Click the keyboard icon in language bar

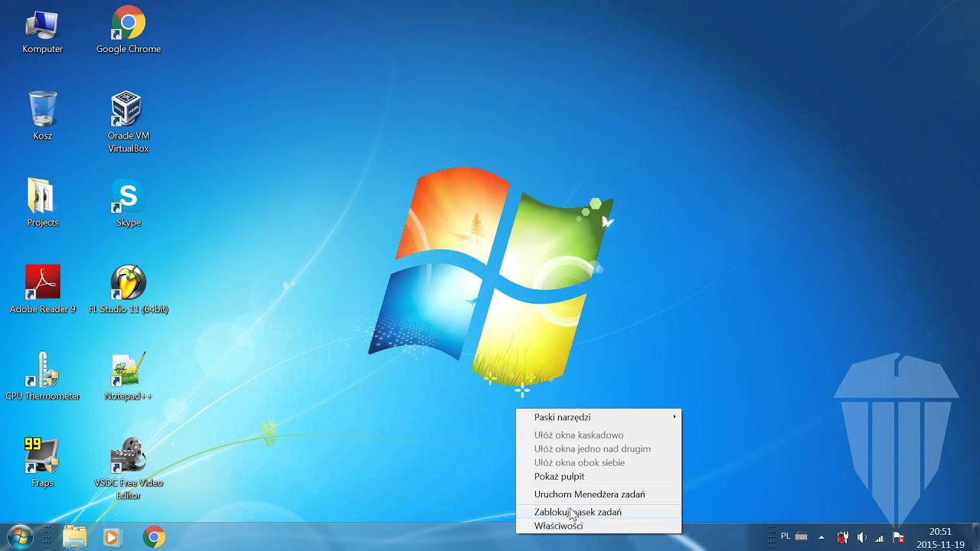click(802, 536)
